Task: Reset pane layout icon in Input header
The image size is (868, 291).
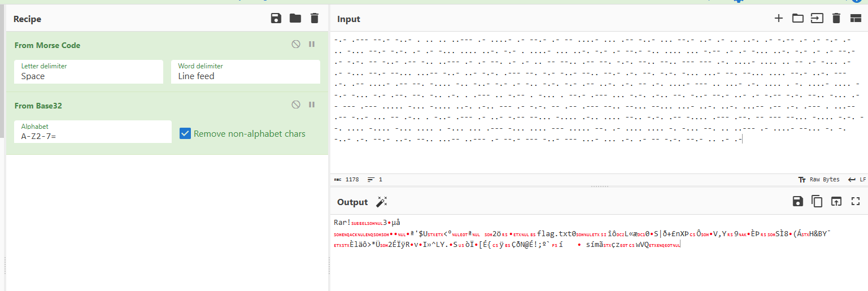Action: point(856,19)
